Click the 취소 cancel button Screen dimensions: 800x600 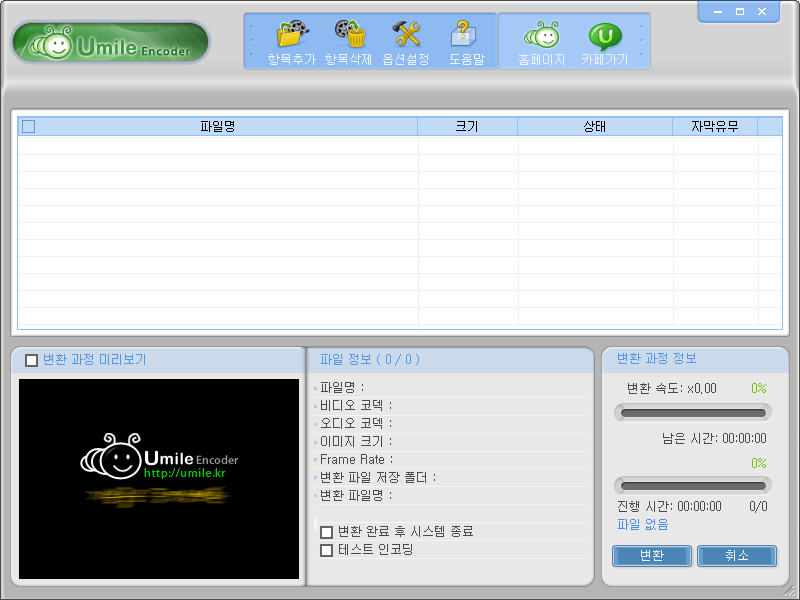[737, 556]
